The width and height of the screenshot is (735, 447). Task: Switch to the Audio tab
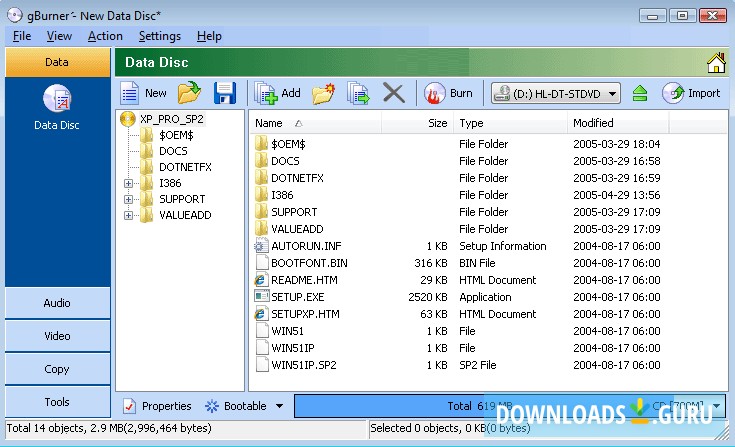(58, 303)
